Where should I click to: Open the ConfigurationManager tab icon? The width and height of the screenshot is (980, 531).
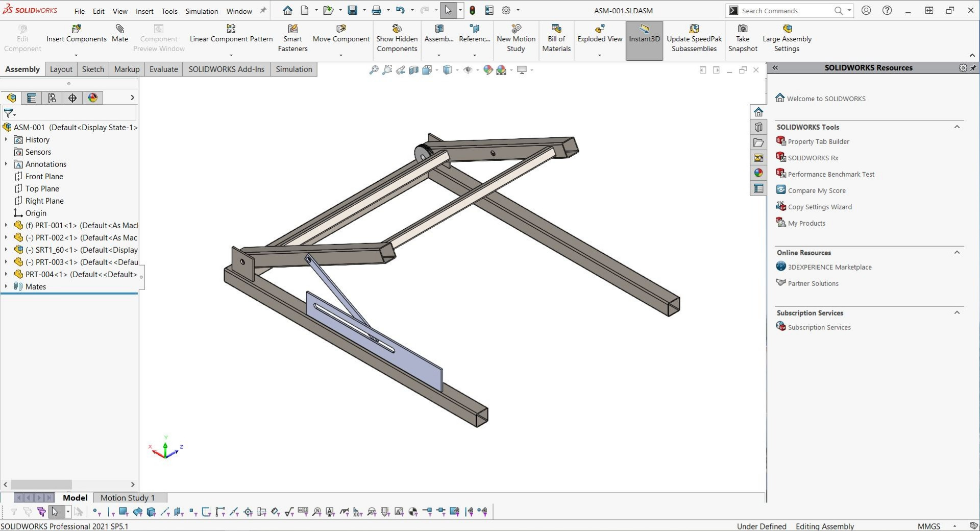pos(52,98)
